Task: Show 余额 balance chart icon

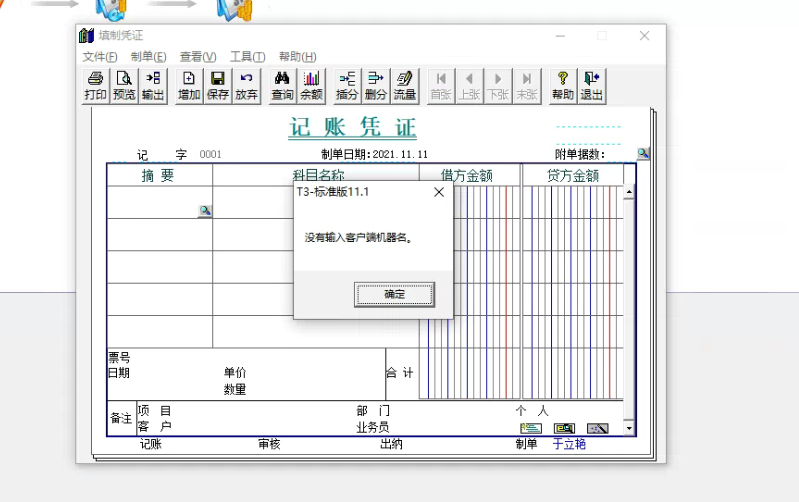Action: tap(311, 86)
